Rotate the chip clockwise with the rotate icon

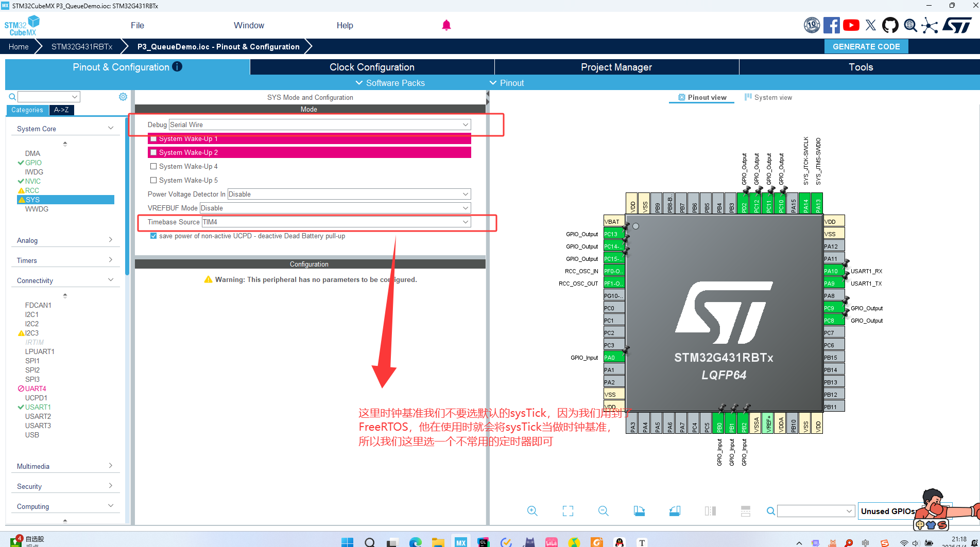[x=639, y=511]
